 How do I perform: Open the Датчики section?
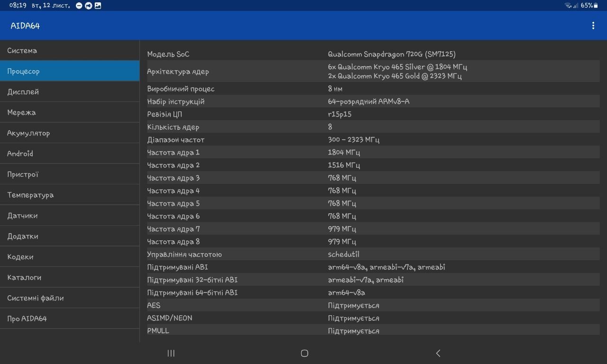[70, 215]
